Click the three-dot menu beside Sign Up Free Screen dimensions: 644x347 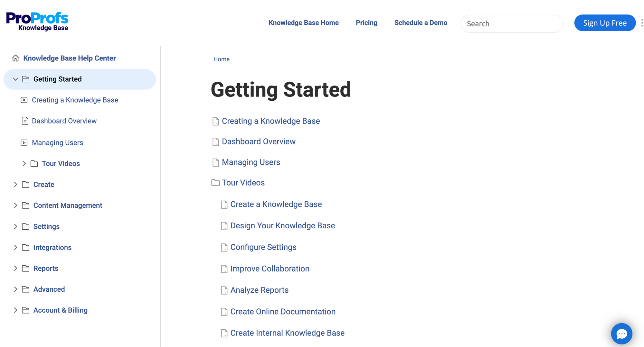tap(642, 23)
